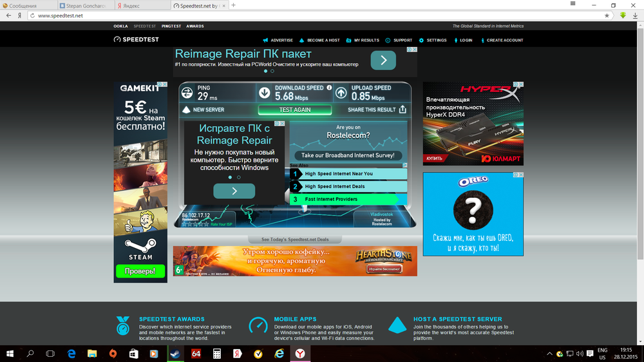Open the browser downloads arrow icon

click(635, 15)
